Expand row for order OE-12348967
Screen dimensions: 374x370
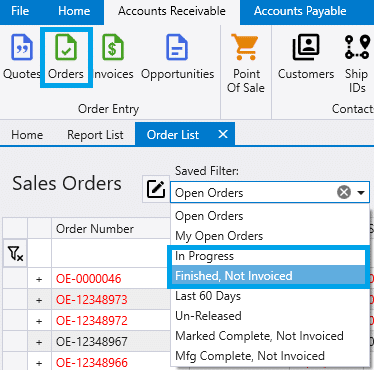[x=39, y=342]
